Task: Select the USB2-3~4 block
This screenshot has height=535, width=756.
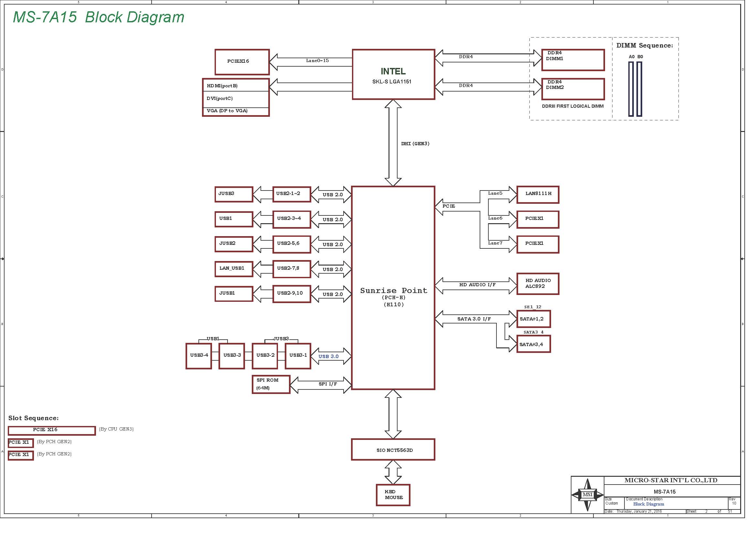Action: (x=292, y=219)
